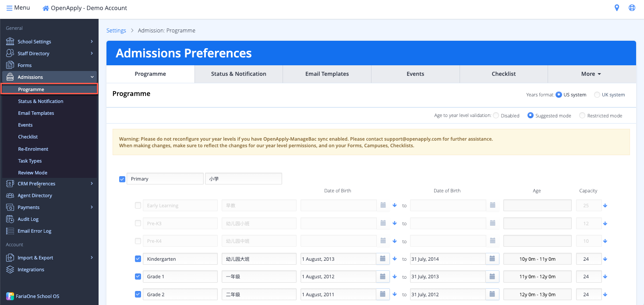The height and width of the screenshot is (305, 644).
Task: Switch to Status & Notification tab
Action: coord(239,74)
